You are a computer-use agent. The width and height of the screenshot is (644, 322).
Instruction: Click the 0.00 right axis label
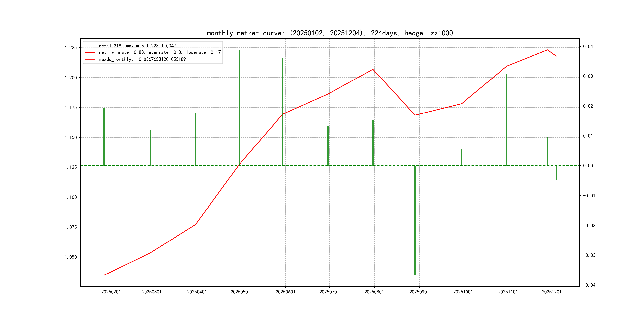click(588, 166)
